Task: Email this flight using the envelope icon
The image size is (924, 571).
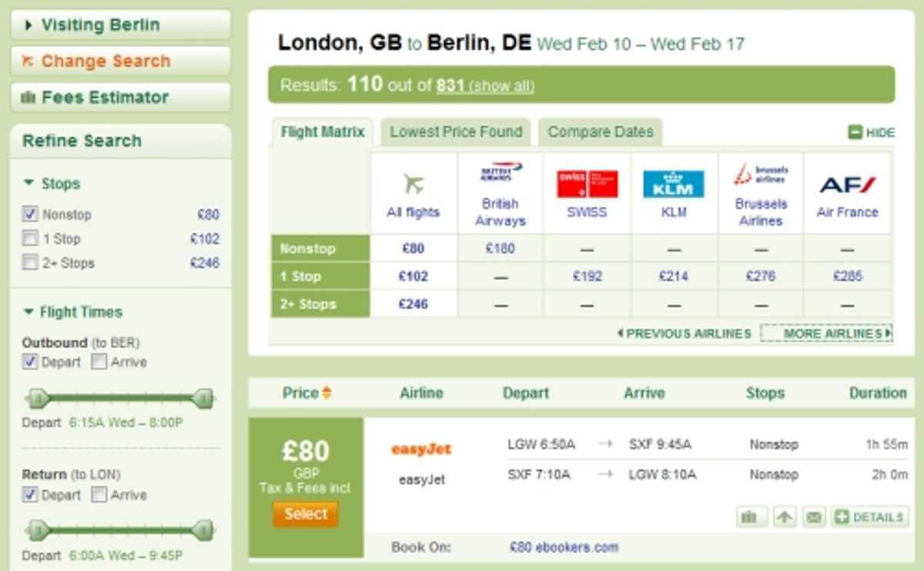Action: pyautogui.click(x=816, y=517)
